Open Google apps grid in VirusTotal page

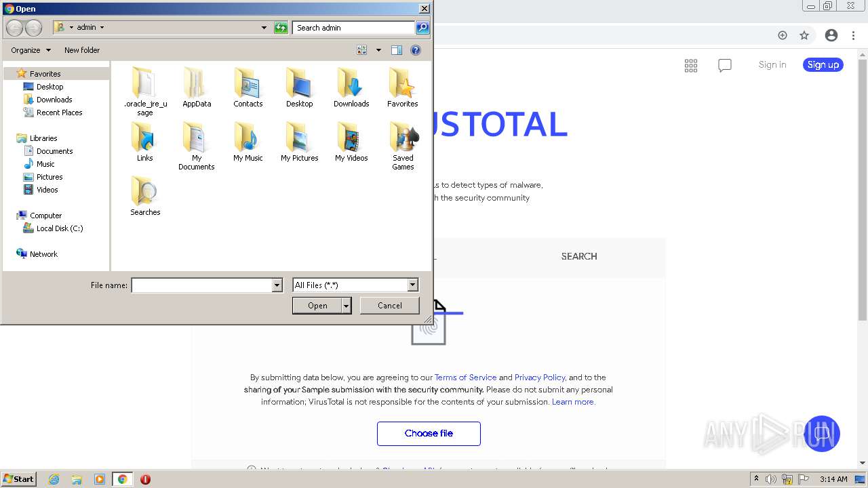coord(691,66)
